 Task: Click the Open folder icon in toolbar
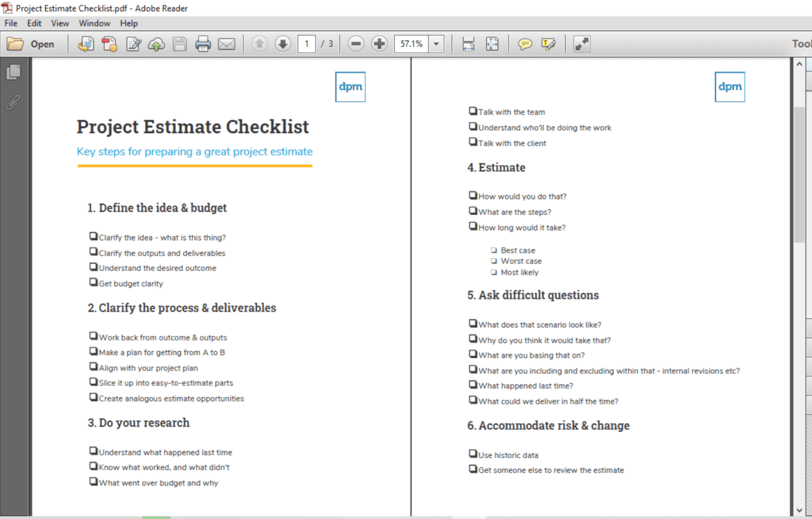click(x=15, y=44)
